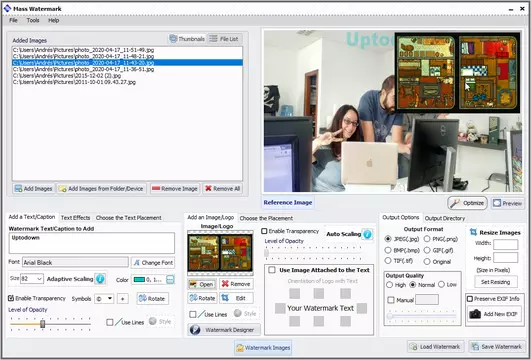The width and height of the screenshot is (531, 360).
Task: Rotate the watermark text
Action: click(153, 298)
